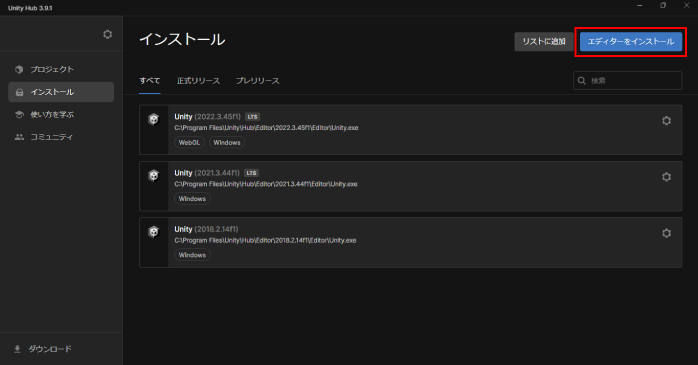Click the magnifier icon in search box

pos(581,81)
